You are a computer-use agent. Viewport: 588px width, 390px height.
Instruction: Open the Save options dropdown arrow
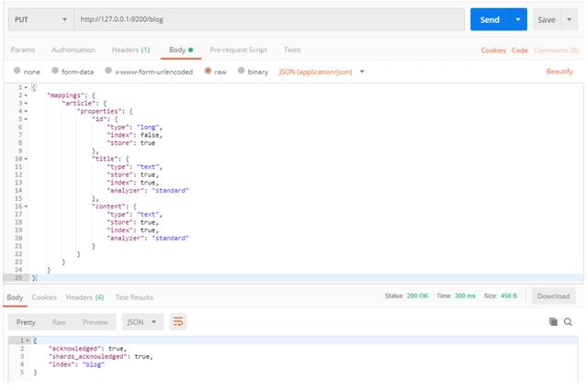[570, 19]
